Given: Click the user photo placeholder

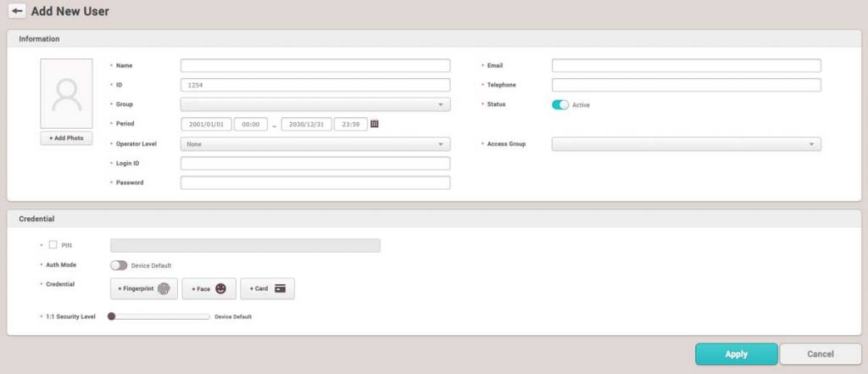Looking at the screenshot, I should tap(66, 93).
